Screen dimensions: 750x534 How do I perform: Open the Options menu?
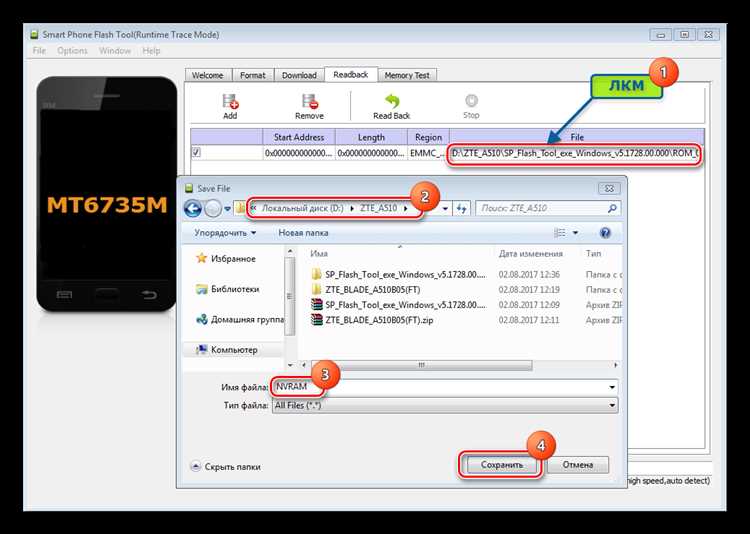(x=72, y=51)
